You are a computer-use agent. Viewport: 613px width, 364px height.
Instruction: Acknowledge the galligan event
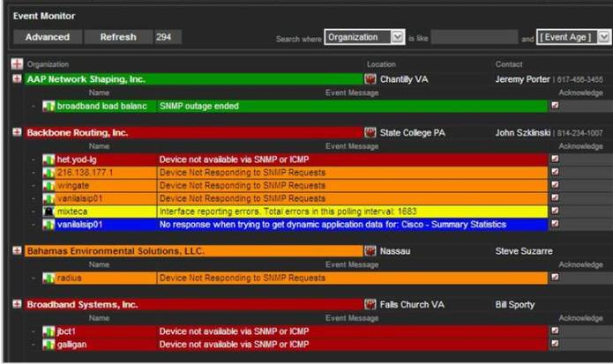pos(555,344)
